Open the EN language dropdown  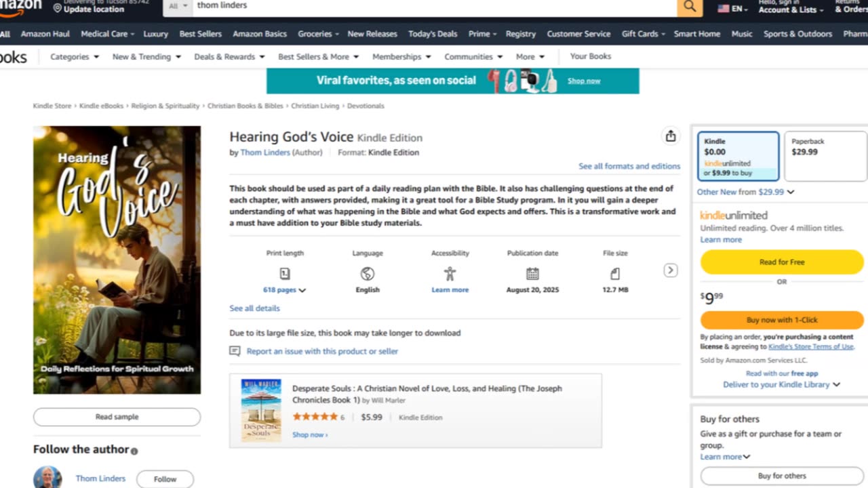pos(733,9)
